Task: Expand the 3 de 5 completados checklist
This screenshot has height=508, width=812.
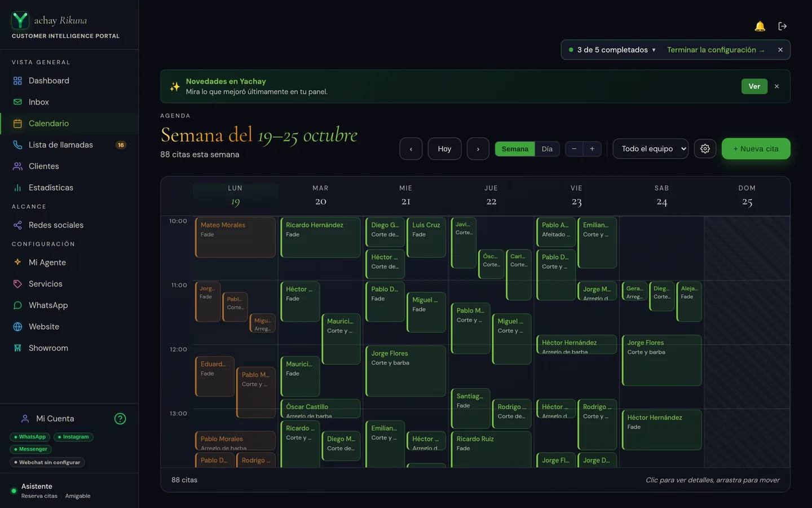Action: 612,50
